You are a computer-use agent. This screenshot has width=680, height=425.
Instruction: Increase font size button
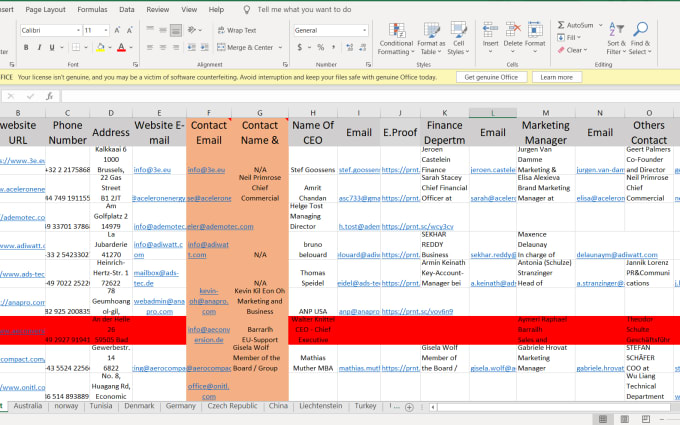117,30
